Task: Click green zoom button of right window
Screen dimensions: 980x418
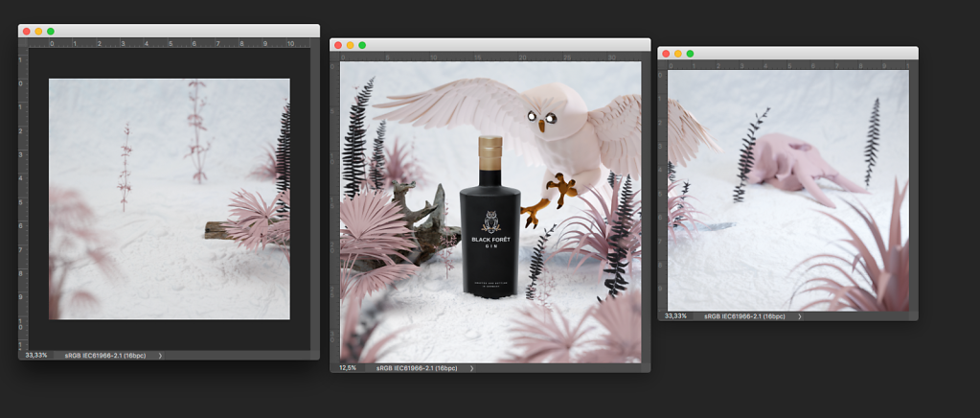Action: pos(690,53)
